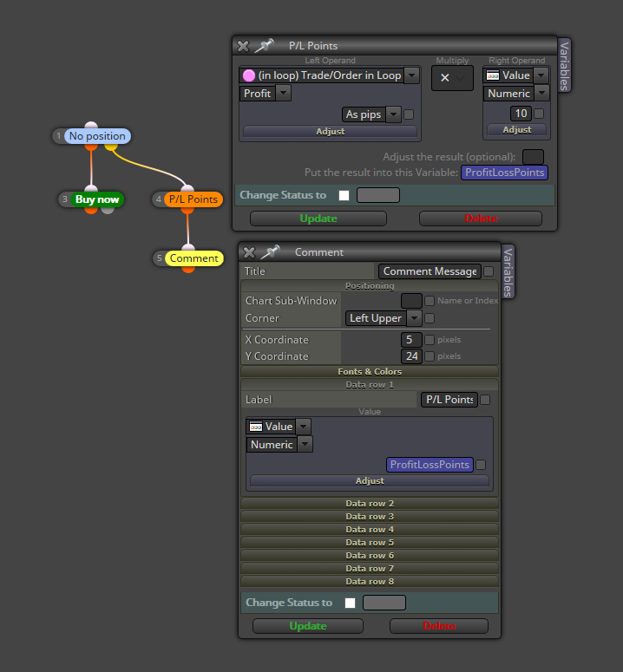
Task: Click the X Coordinate field
Action: pyautogui.click(x=411, y=340)
